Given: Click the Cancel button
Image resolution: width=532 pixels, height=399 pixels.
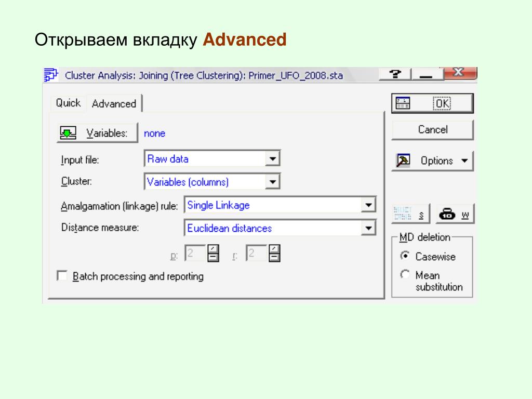Looking at the screenshot, I should pyautogui.click(x=432, y=129).
